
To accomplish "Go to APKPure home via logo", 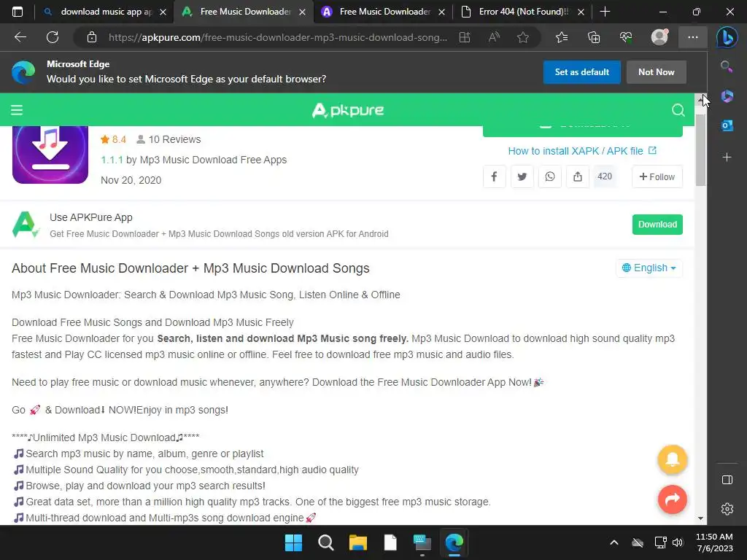I will tap(348, 110).
